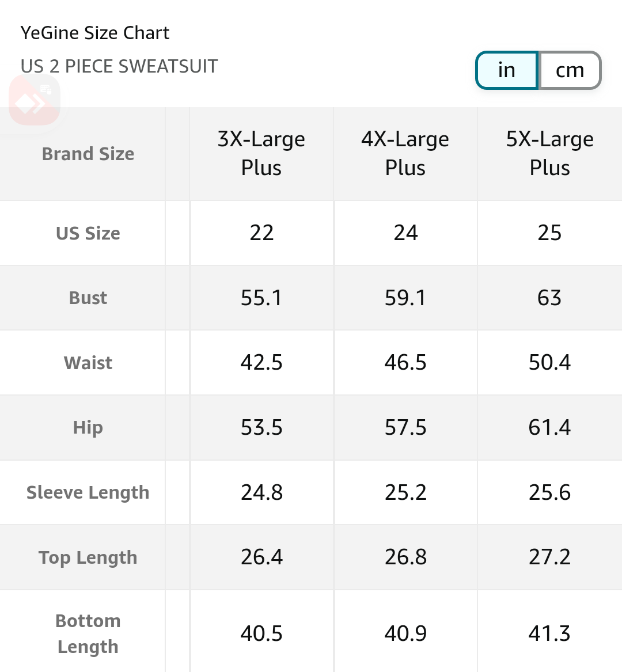Image resolution: width=622 pixels, height=672 pixels.
Task: Select the 5X-Large Plus column header
Action: pyautogui.click(x=550, y=153)
